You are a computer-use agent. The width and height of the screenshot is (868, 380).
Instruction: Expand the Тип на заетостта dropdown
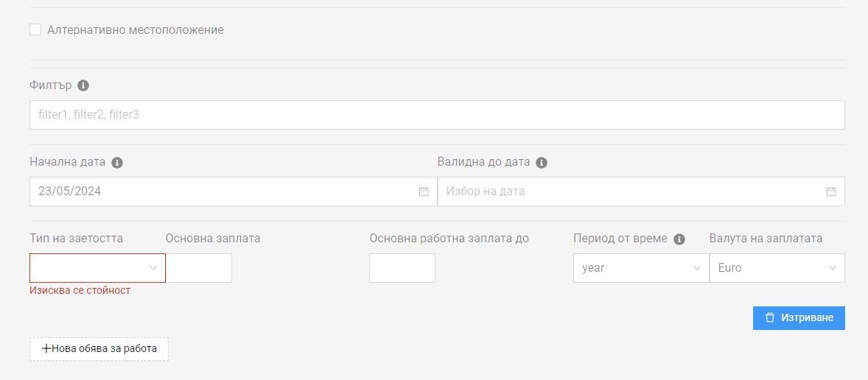(97, 268)
